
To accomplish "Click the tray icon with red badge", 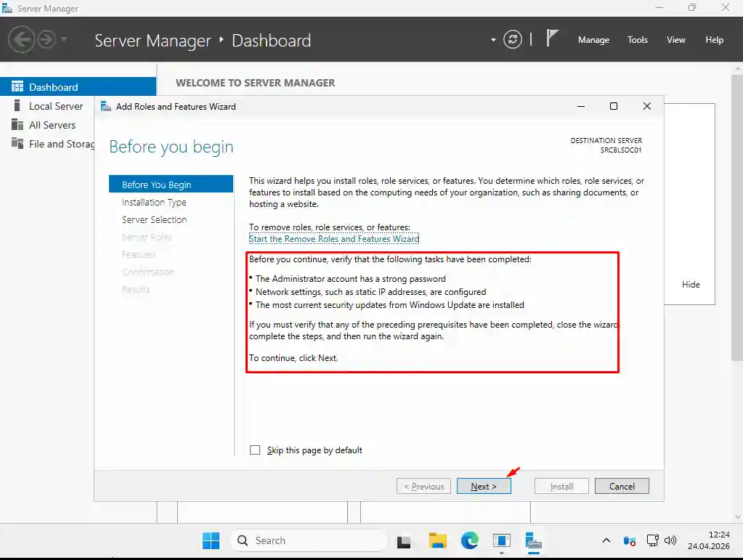I will pos(629,541).
